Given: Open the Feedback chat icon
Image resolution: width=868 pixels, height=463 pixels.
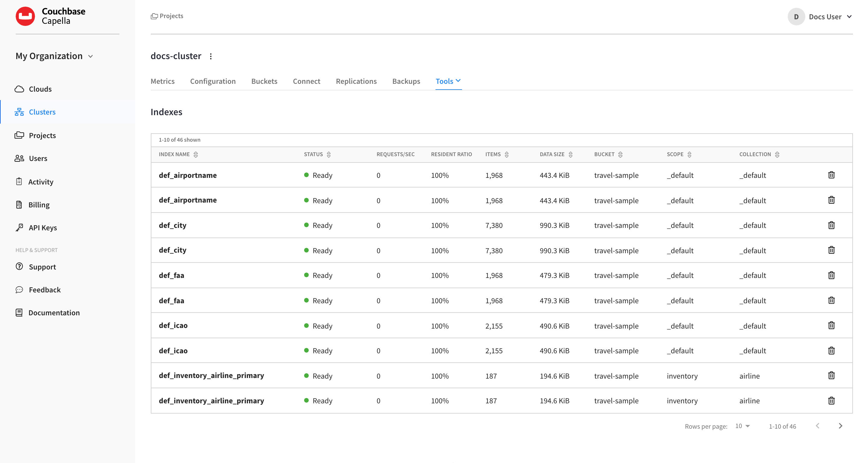Looking at the screenshot, I should [19, 289].
